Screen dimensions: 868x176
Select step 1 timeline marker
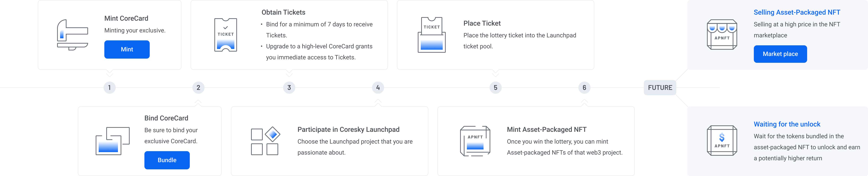coord(109,88)
